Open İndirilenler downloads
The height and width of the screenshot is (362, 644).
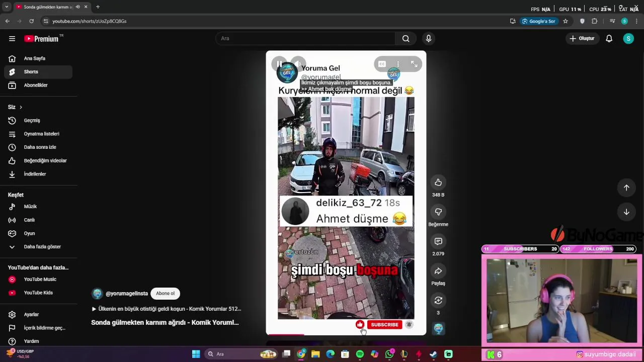pyautogui.click(x=38, y=174)
